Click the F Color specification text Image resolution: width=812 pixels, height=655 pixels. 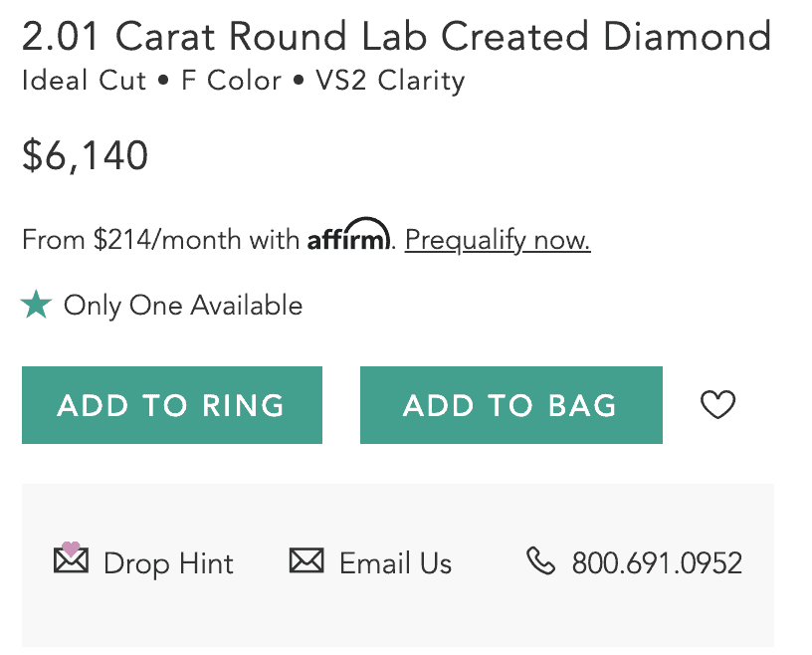(x=231, y=81)
